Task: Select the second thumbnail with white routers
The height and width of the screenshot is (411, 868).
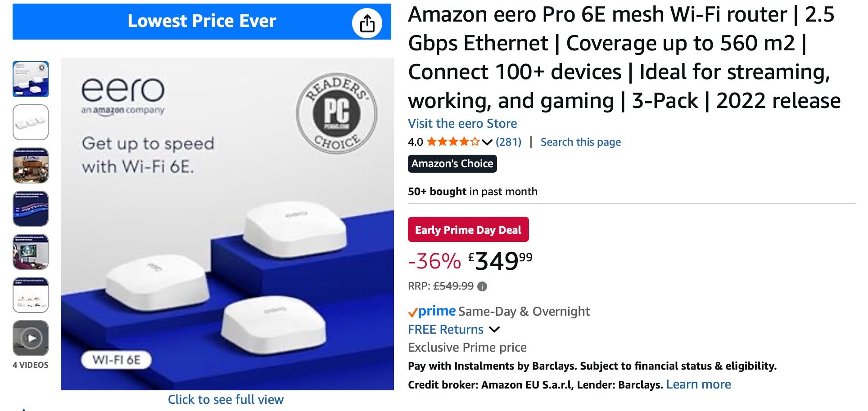Action: pos(31,122)
